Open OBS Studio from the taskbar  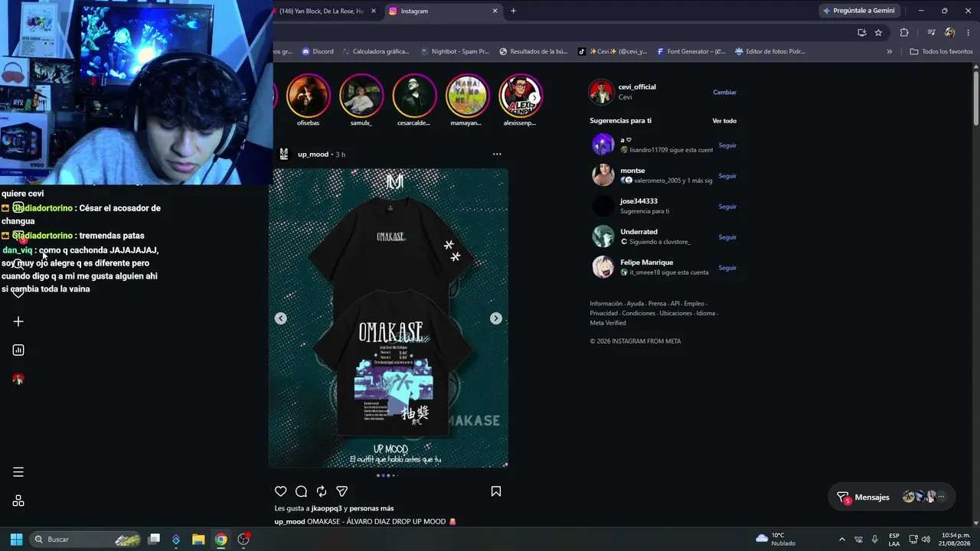pos(243,540)
